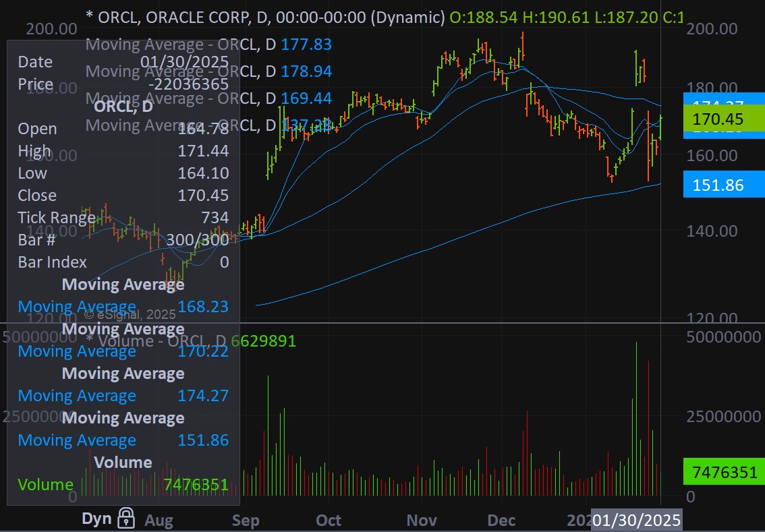765x532 pixels.
Task: Select the Moving Average legend showing 177.83
Action: coord(208,45)
